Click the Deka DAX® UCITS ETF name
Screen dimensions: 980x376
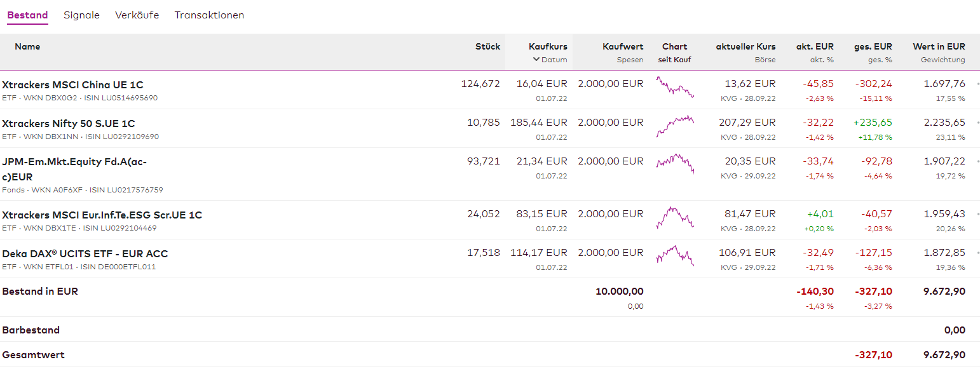click(85, 253)
